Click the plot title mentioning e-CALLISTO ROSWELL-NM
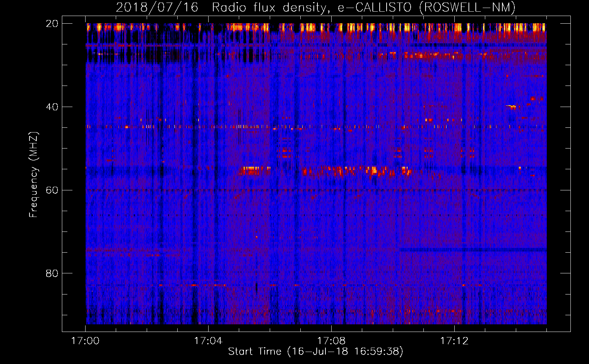 pyautogui.click(x=316, y=7)
